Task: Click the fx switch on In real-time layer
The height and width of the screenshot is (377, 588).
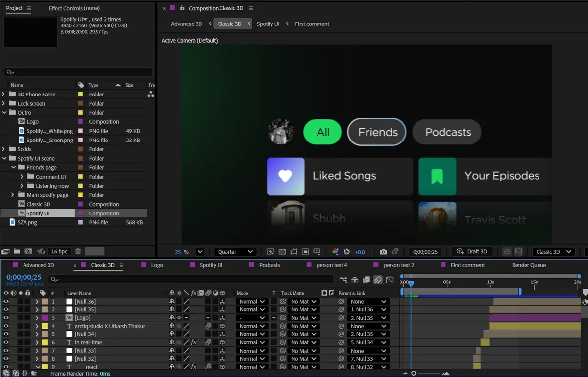Action: click(194, 342)
